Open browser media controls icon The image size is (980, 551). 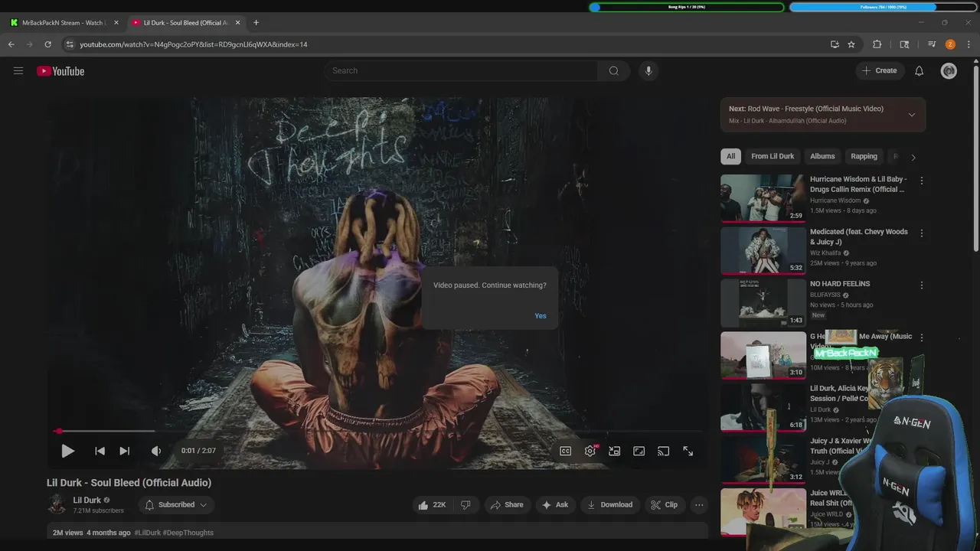pos(932,44)
